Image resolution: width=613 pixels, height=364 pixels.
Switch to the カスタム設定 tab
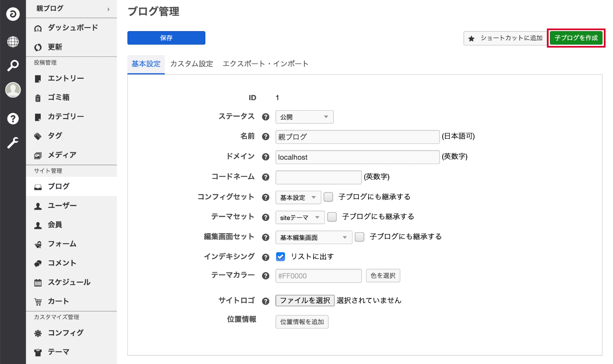[x=191, y=64]
